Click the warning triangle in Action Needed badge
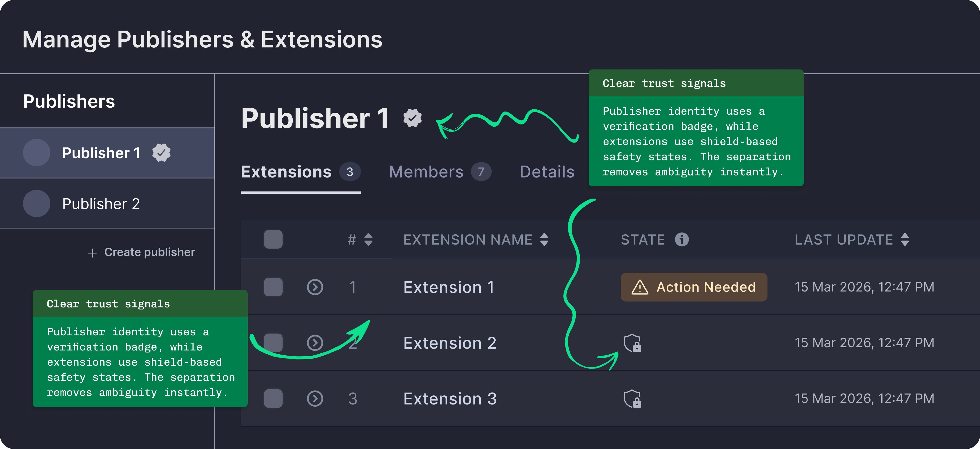Image resolution: width=980 pixels, height=449 pixels. [639, 287]
